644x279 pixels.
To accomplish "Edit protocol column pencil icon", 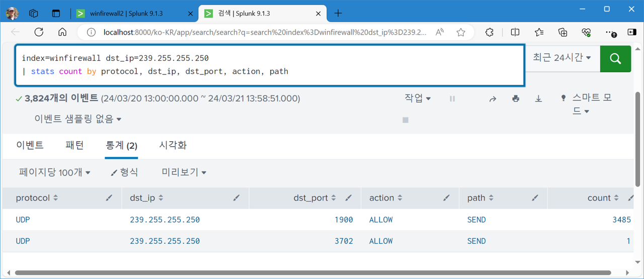I will (x=109, y=198).
